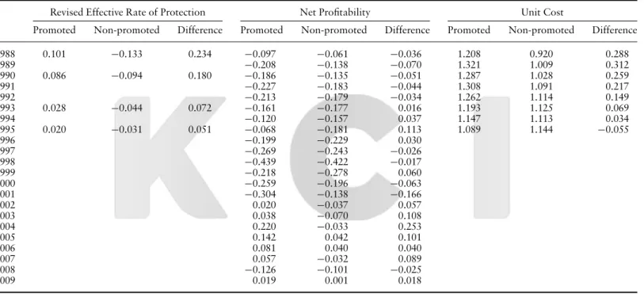The image size is (644, 294).
Task: Click the 0.220 promoted profitability value
Action: pyautogui.click(x=264, y=227)
